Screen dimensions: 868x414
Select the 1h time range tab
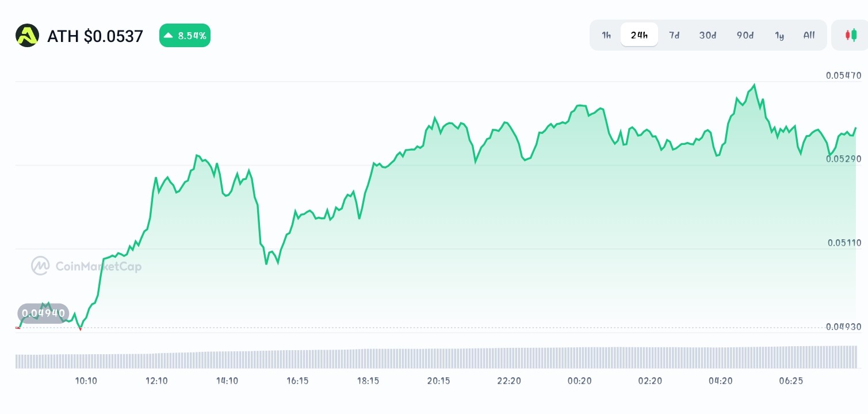click(x=606, y=35)
